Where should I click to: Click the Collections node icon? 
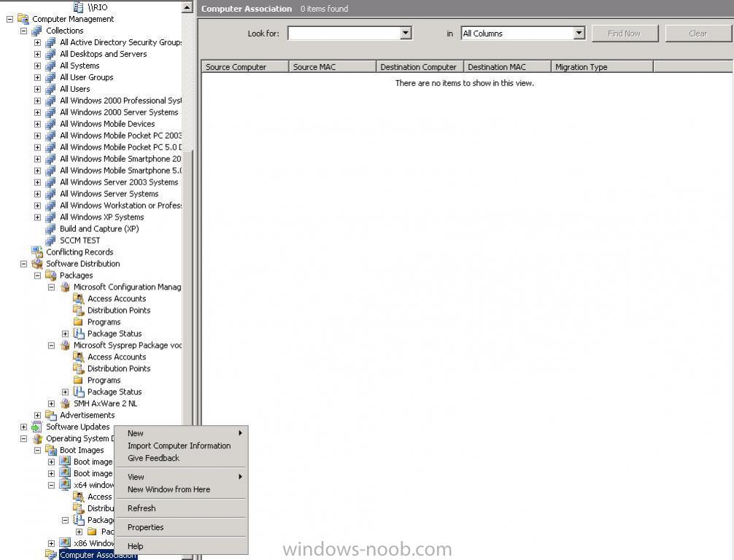click(x=37, y=31)
